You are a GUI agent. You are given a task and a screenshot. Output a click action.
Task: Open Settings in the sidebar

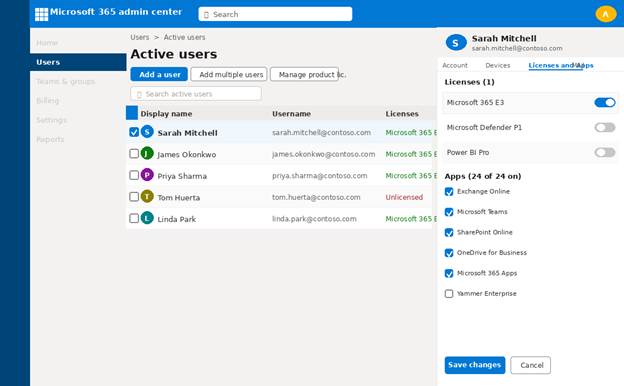click(x=51, y=120)
